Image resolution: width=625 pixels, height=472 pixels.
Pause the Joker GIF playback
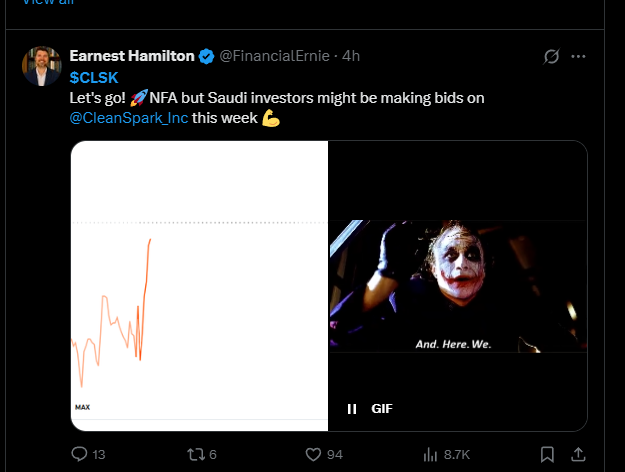pyautogui.click(x=352, y=409)
